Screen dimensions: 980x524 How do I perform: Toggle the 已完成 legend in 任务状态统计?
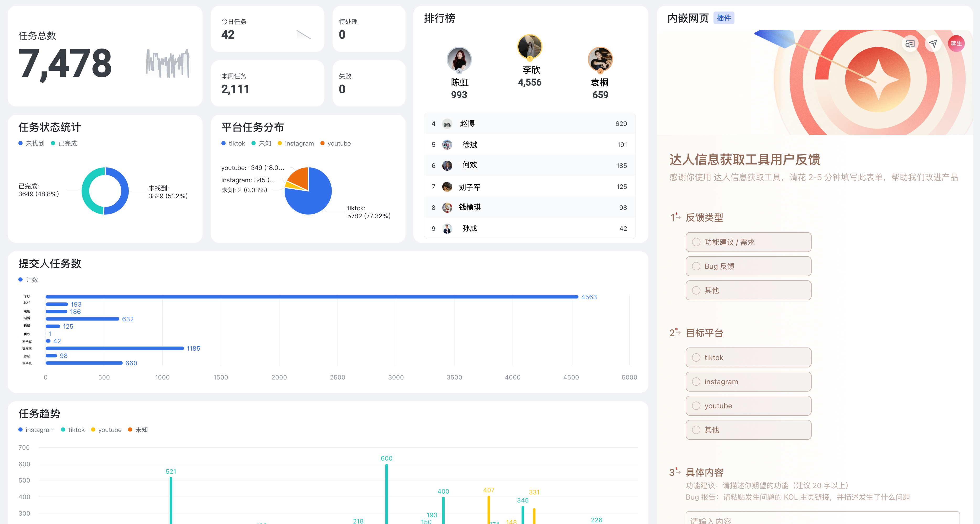[65, 143]
